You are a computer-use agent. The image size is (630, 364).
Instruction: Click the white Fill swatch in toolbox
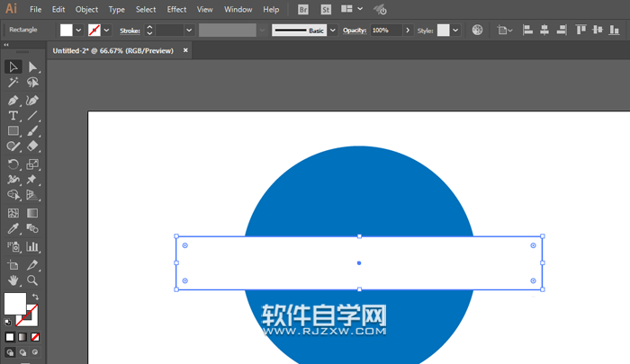click(14, 303)
